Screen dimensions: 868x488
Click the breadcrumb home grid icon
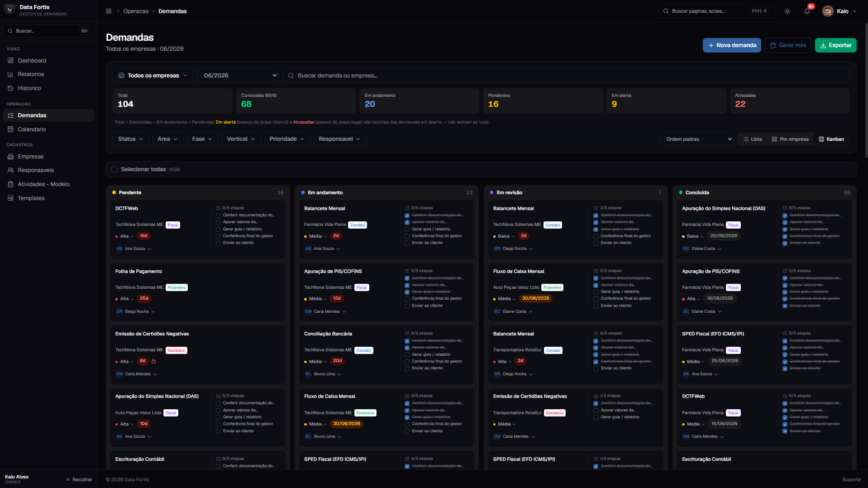click(x=109, y=11)
